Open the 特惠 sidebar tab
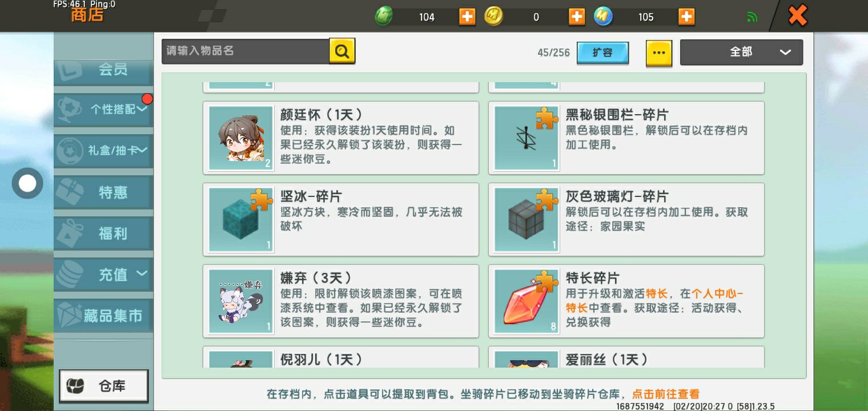The height and width of the screenshot is (411, 868). click(103, 192)
